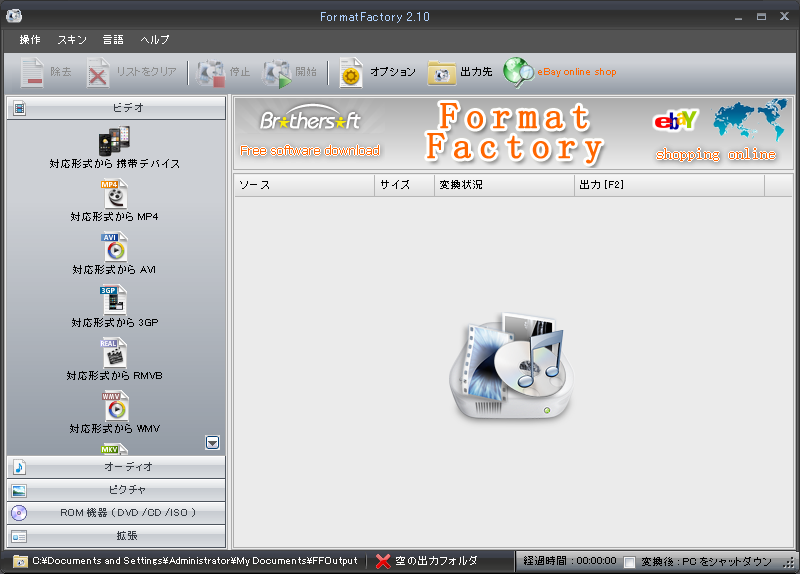Click the FFOutput folder path in status bar
800x574 pixels.
(x=195, y=561)
